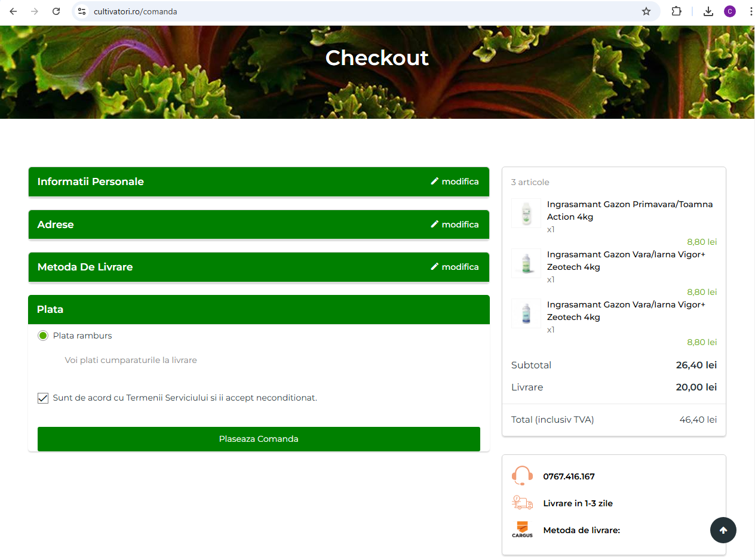This screenshot has width=755, height=560.
Task: Click the Cargus courier logo
Action: click(522, 530)
